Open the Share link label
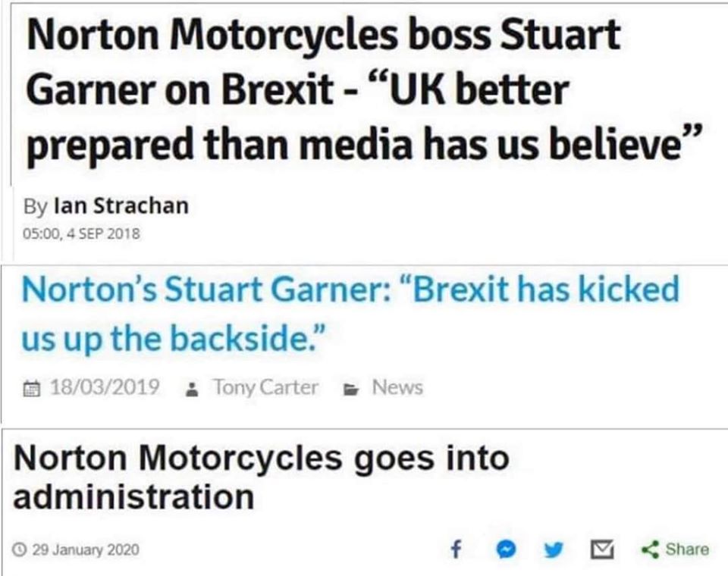This screenshot has width=728, height=576. (x=687, y=549)
